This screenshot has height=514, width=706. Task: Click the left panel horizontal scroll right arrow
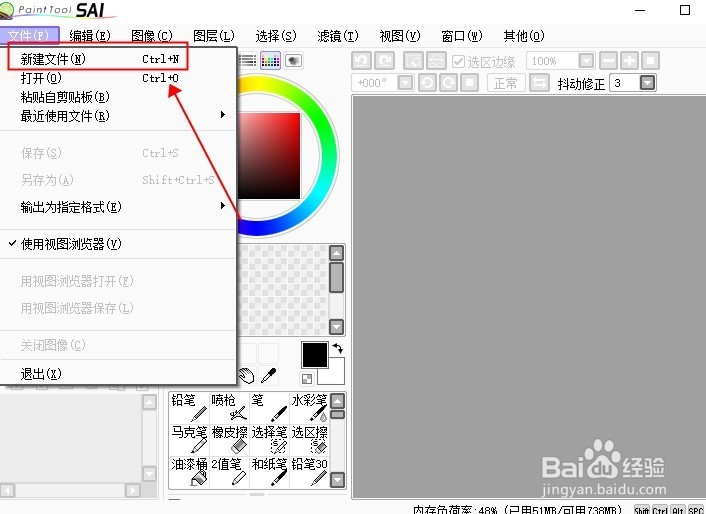[132, 490]
